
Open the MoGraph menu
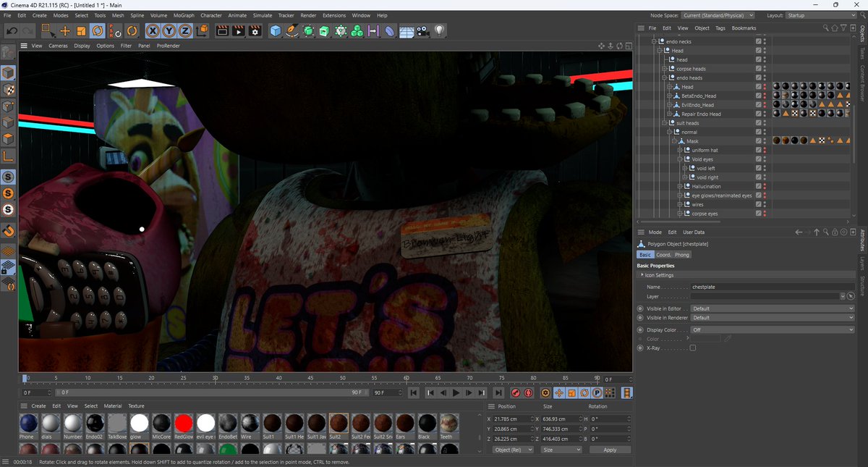184,15
